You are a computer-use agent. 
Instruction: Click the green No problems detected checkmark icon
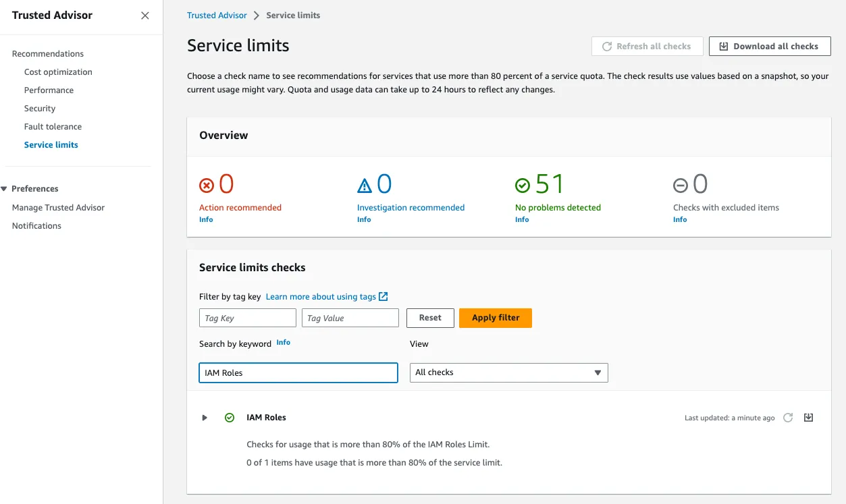click(x=523, y=185)
